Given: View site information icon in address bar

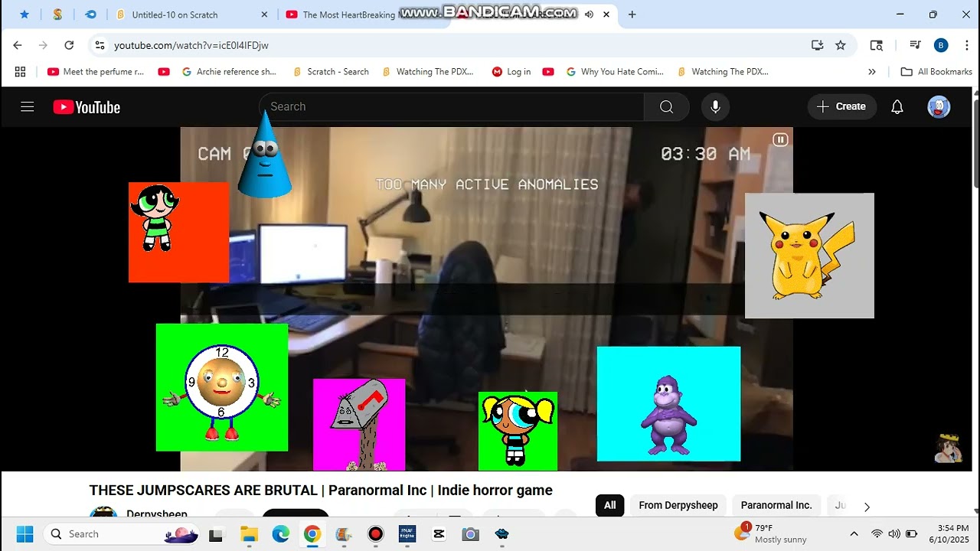Looking at the screenshot, I should (100, 45).
